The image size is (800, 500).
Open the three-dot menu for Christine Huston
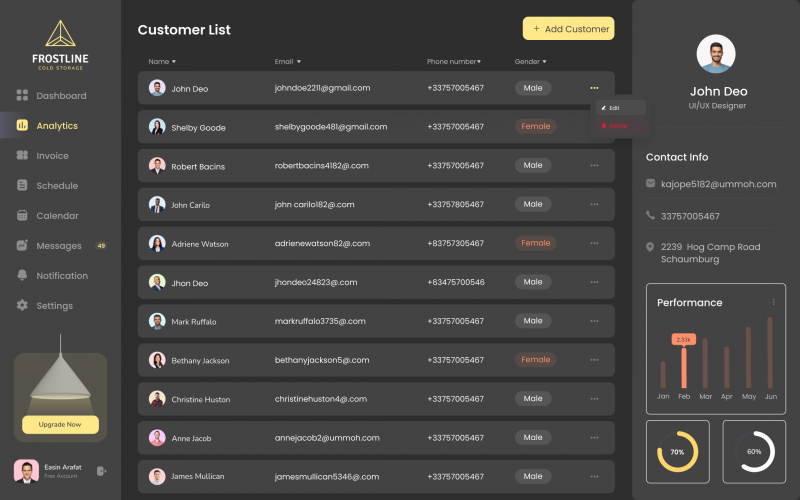click(594, 398)
